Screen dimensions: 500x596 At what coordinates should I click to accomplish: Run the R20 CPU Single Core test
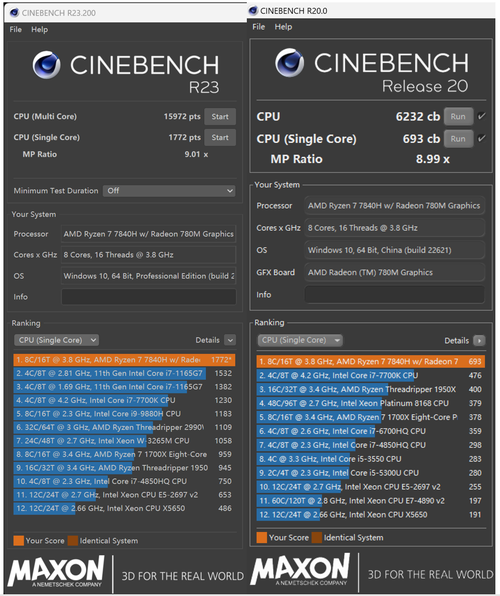click(x=458, y=139)
